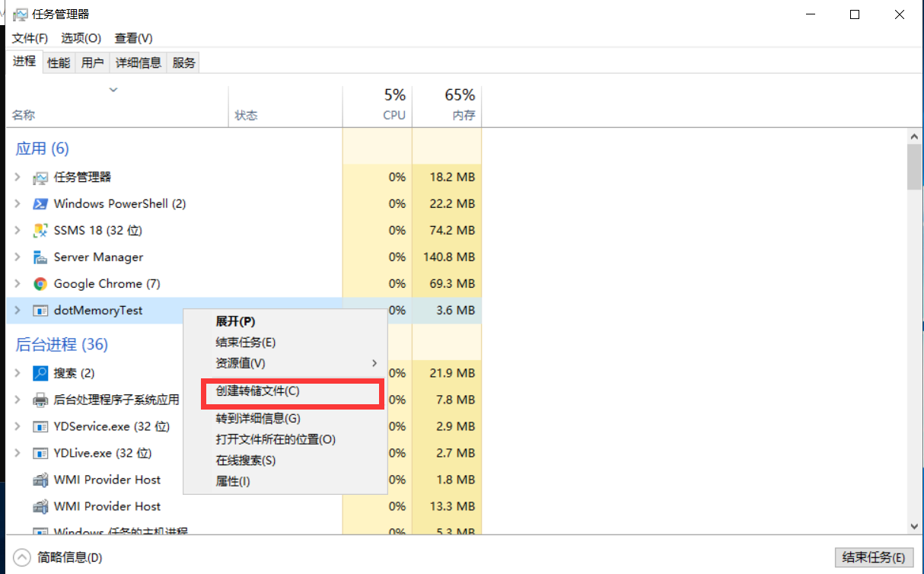The height and width of the screenshot is (574, 924).
Task: Click the 简略信息 up-arrow circle icon
Action: (22, 558)
